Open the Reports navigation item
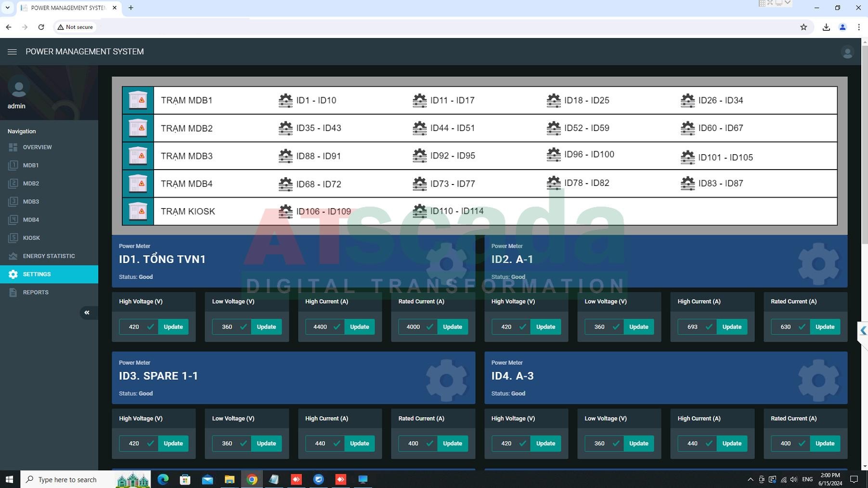 click(36, 292)
